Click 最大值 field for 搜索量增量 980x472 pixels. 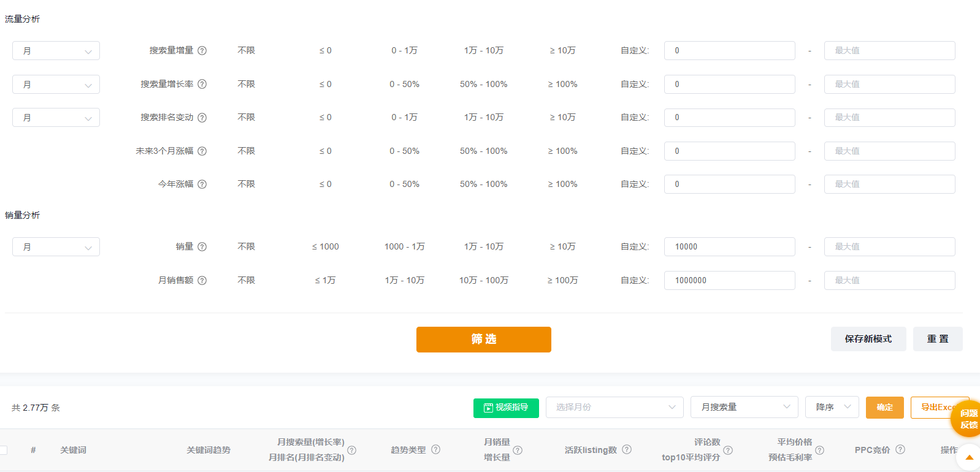[889, 50]
